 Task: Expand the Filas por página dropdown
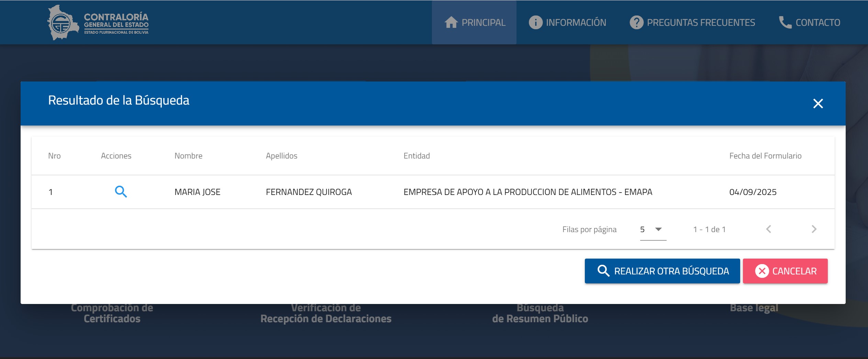point(653,229)
